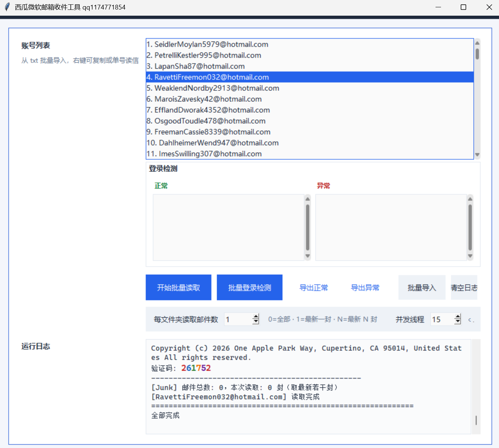
Task: Click the 正常 panel scrollbar
Action: pyautogui.click(x=307, y=227)
